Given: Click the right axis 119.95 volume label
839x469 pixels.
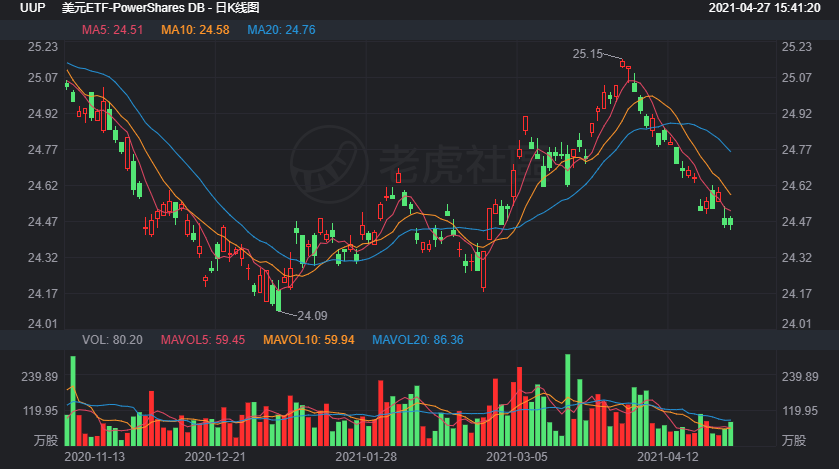Looking at the screenshot, I should 800,411.
